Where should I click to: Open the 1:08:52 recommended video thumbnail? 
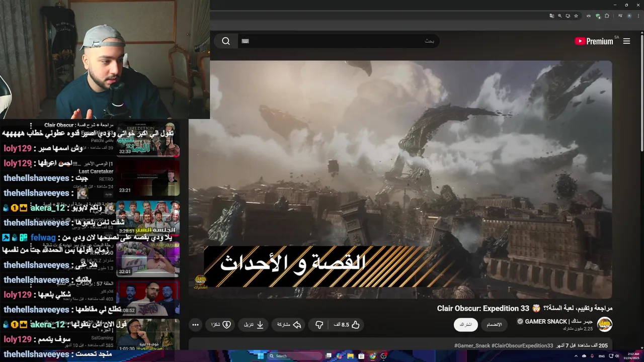click(148, 297)
